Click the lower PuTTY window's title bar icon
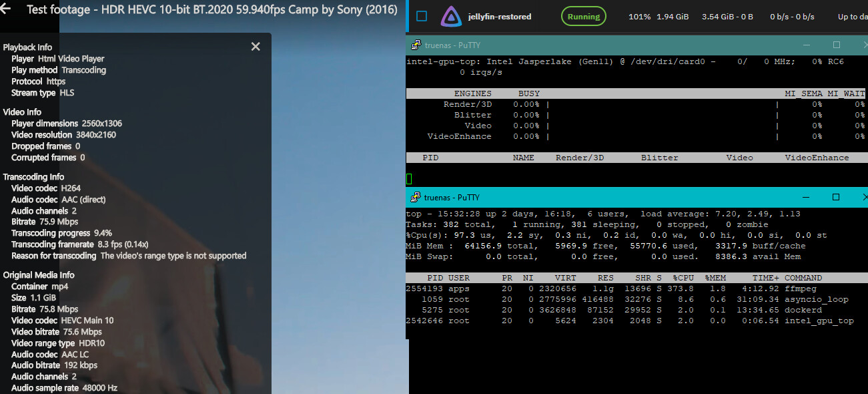The image size is (868, 394). coord(416,197)
